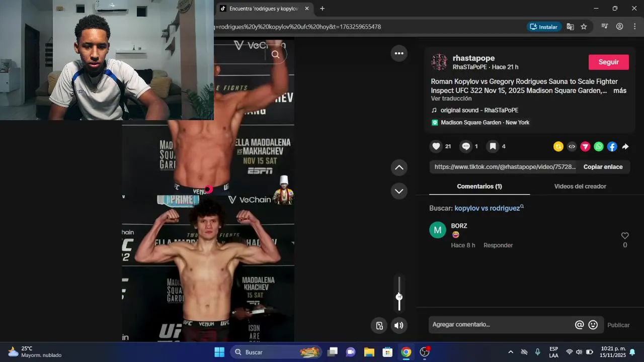Open the notifications bell in taskbar
Image resolution: width=644 pixels, height=362 pixels.
click(632, 352)
